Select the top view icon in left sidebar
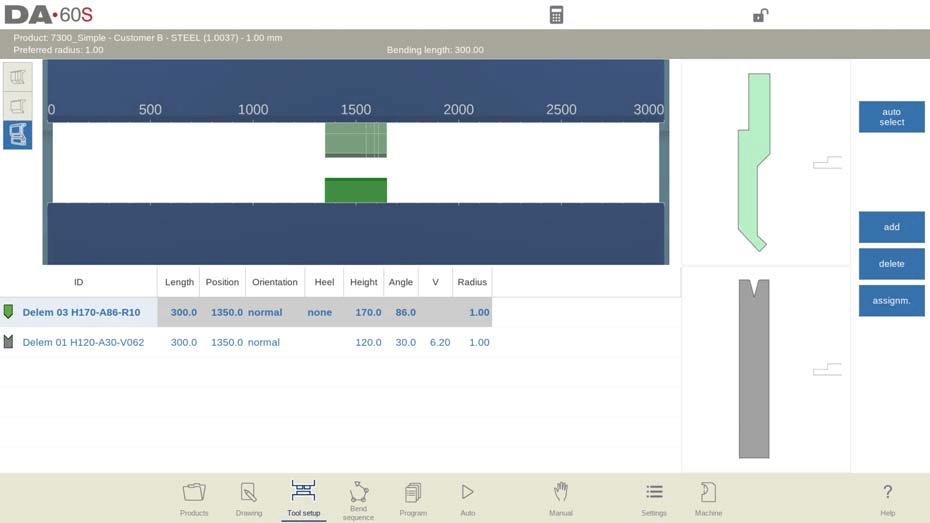Image resolution: width=930 pixels, height=523 pixels. point(17,77)
